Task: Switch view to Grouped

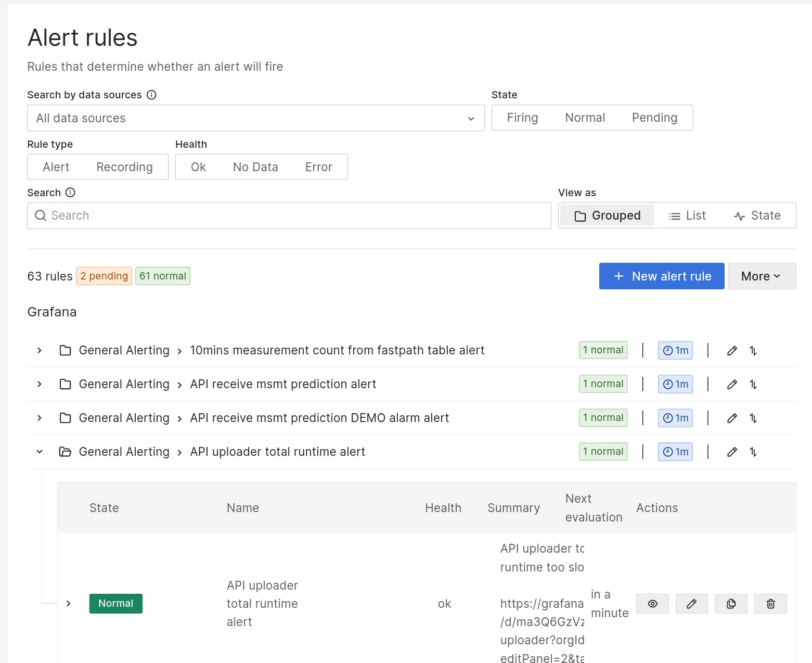Action: [x=607, y=215]
